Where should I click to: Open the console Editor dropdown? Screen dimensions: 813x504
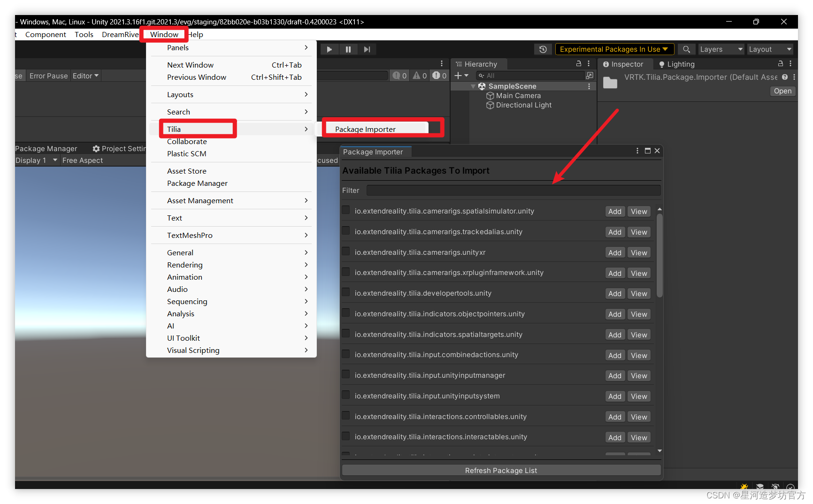pos(85,76)
